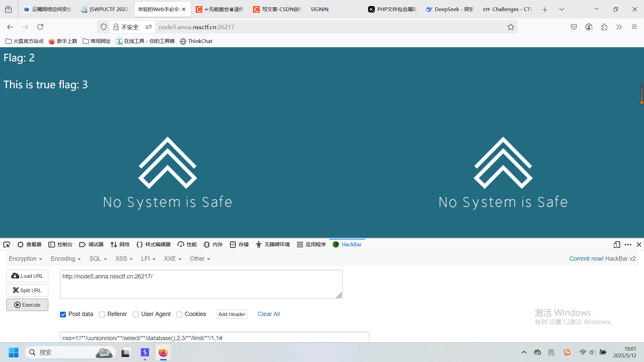
Task: Switch to the 控制台 console tab
Action: (x=60, y=245)
